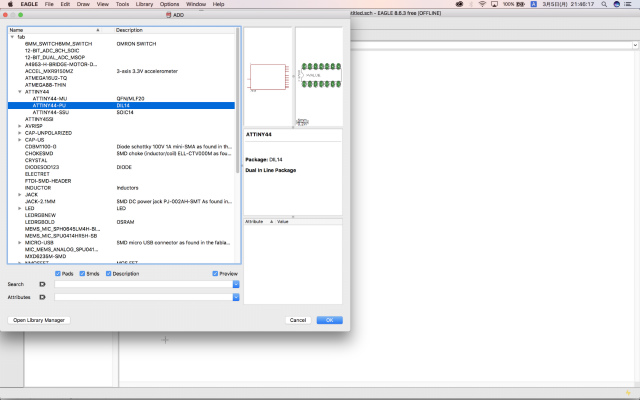Click the DIL14 package footprint preview
This screenshot has width=640, height=400.
(x=321, y=75)
